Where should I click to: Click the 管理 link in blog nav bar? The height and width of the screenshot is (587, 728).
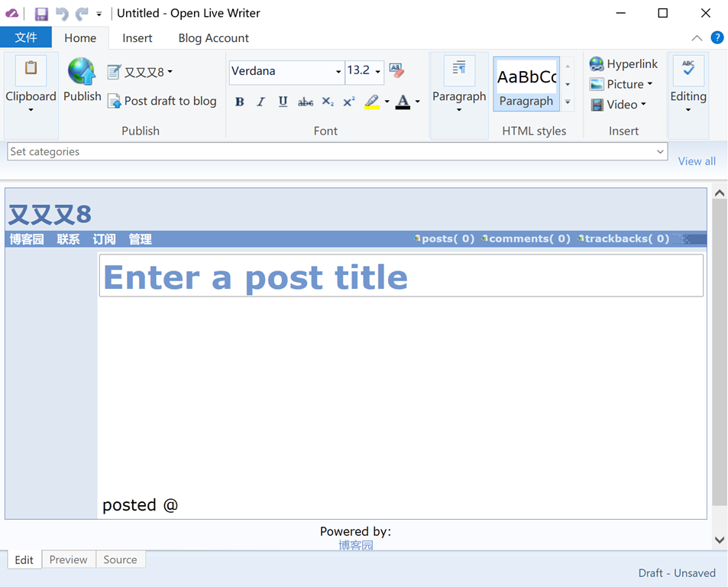coord(141,239)
